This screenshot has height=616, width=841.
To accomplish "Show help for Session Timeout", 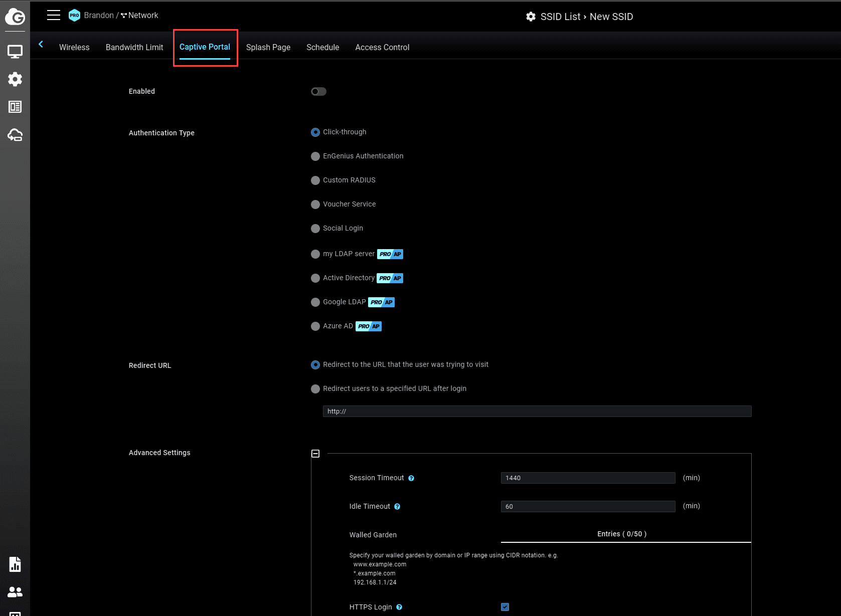I will (411, 478).
